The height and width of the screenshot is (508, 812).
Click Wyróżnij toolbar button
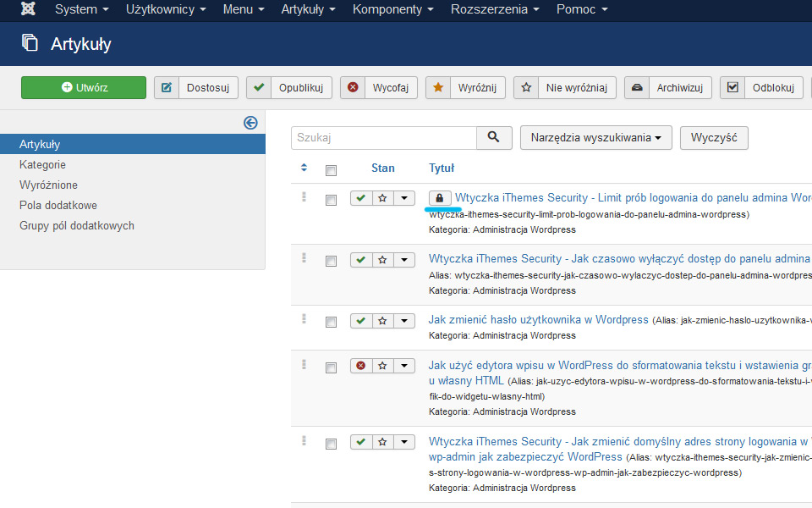coord(465,87)
